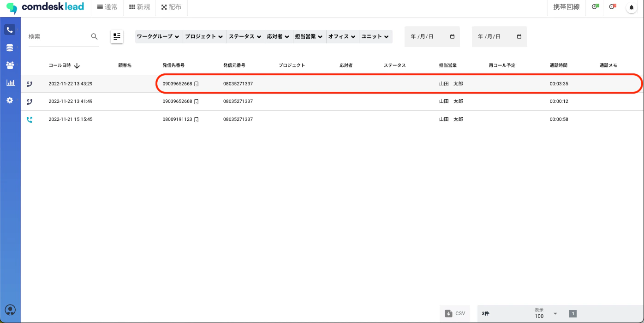Toggle the list layout view button
644x323 pixels.
pyautogui.click(x=117, y=36)
